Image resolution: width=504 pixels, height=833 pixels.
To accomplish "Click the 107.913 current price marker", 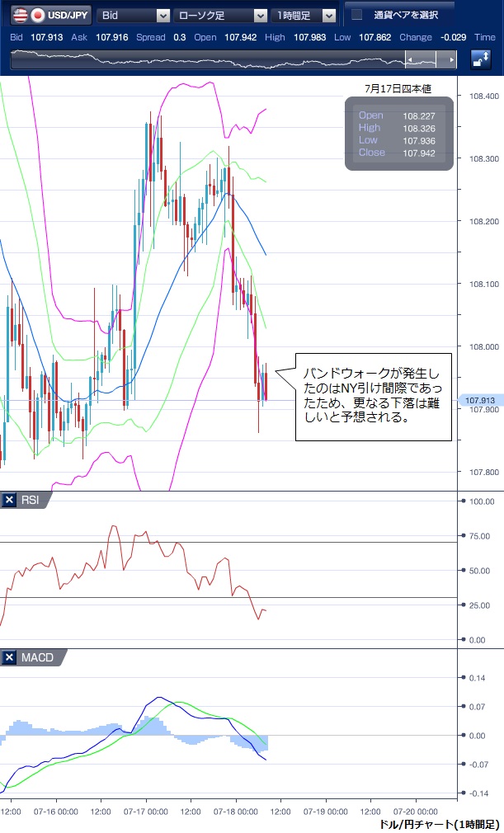I will [478, 401].
